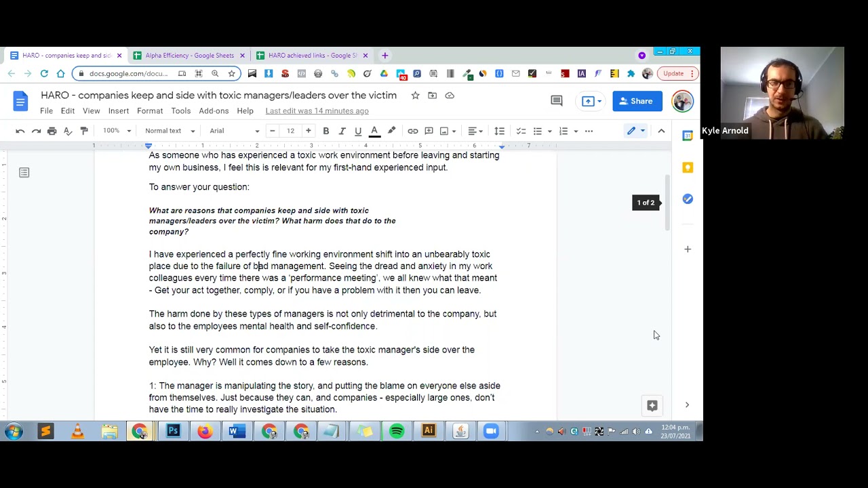Print the document via printer icon
Image resolution: width=868 pixels, height=488 pixels.
52,131
